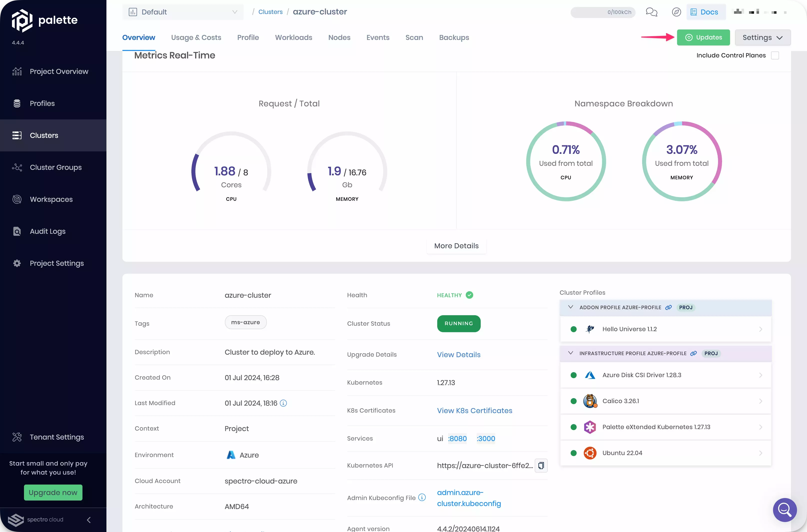
Task: Select the Overview tab
Action: 138,38
